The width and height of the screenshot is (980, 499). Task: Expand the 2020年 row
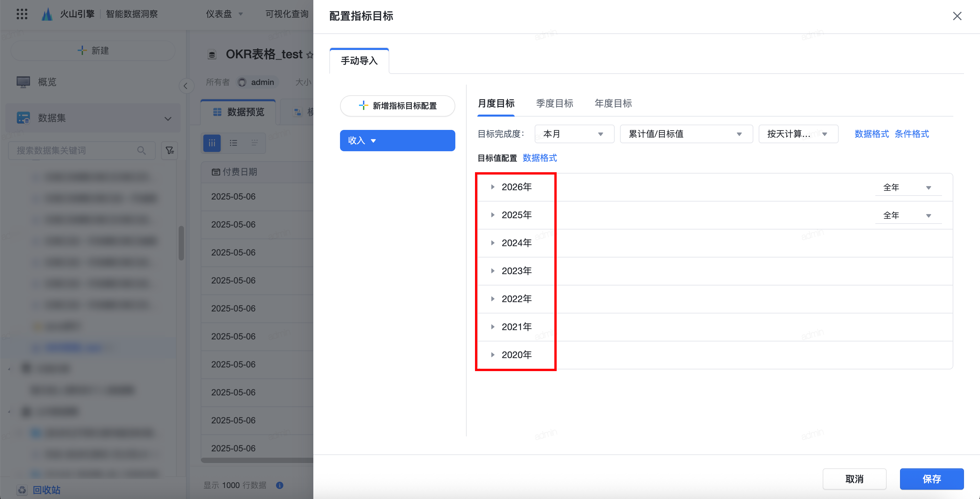[x=493, y=354]
